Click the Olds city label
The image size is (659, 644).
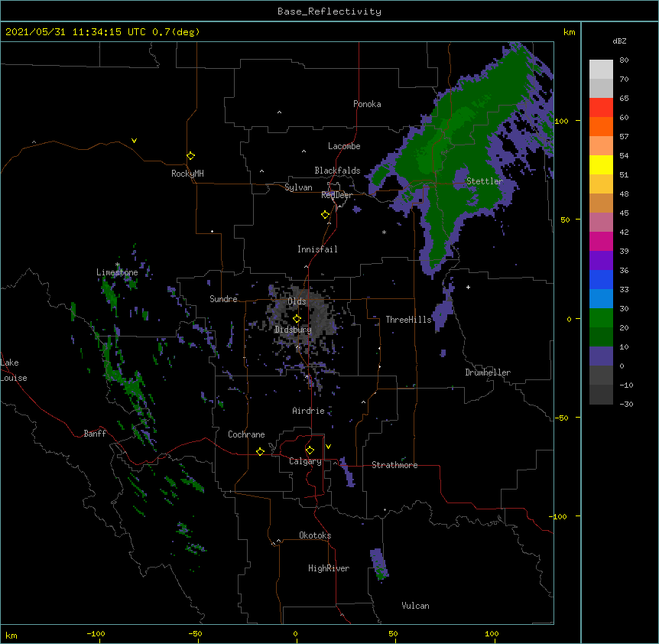297,301
